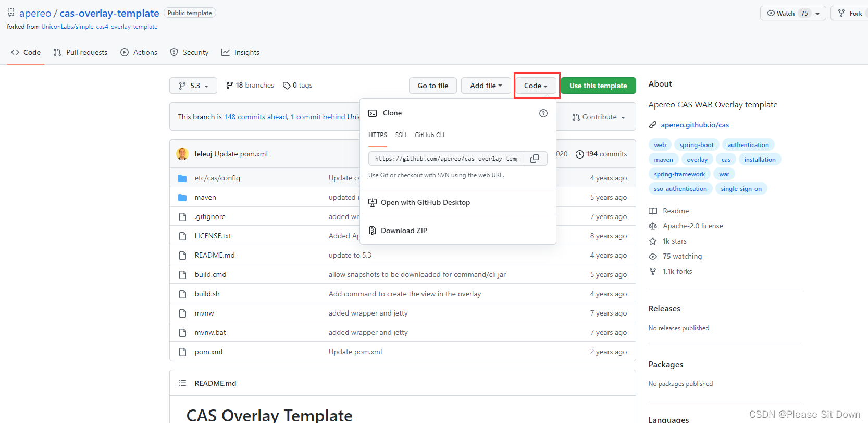Click the GitHub Desktop icon
This screenshot has width=868, height=423.
[373, 202]
